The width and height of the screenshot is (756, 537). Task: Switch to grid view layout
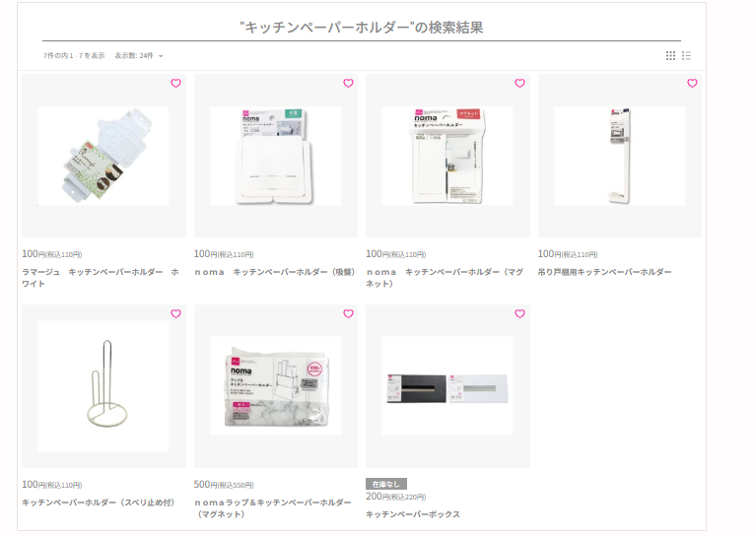[x=670, y=55]
